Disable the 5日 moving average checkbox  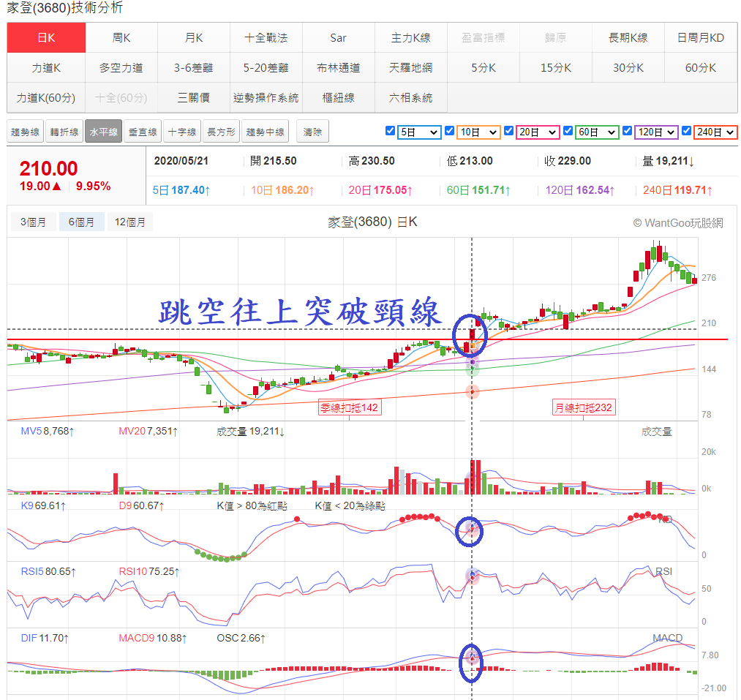point(391,131)
